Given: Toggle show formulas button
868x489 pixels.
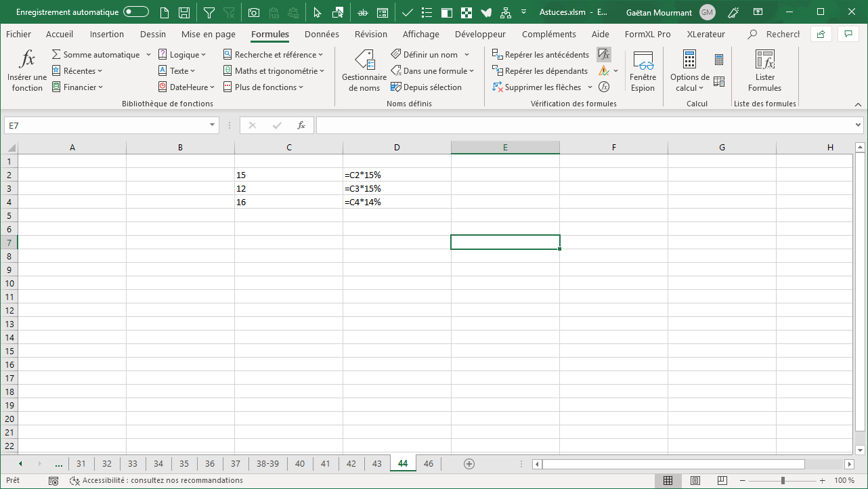Looking at the screenshot, I should 604,55.
